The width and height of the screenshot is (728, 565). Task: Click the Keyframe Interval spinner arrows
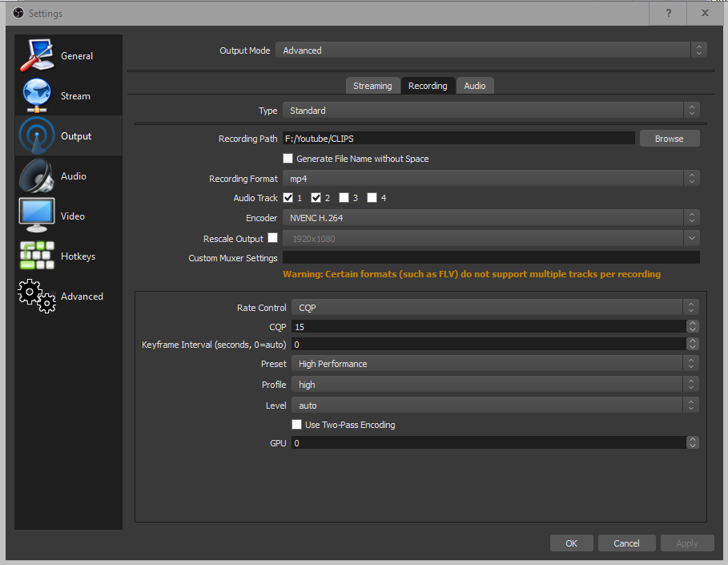[x=692, y=344]
